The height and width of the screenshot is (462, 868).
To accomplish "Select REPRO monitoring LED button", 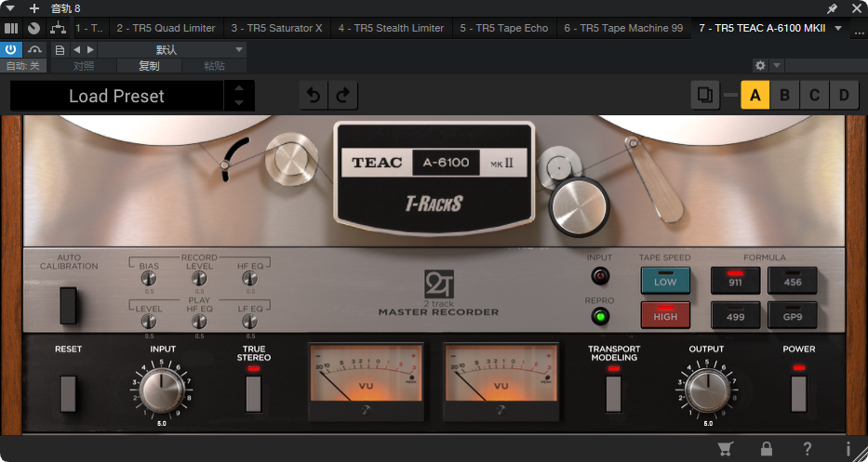I will click(x=600, y=317).
